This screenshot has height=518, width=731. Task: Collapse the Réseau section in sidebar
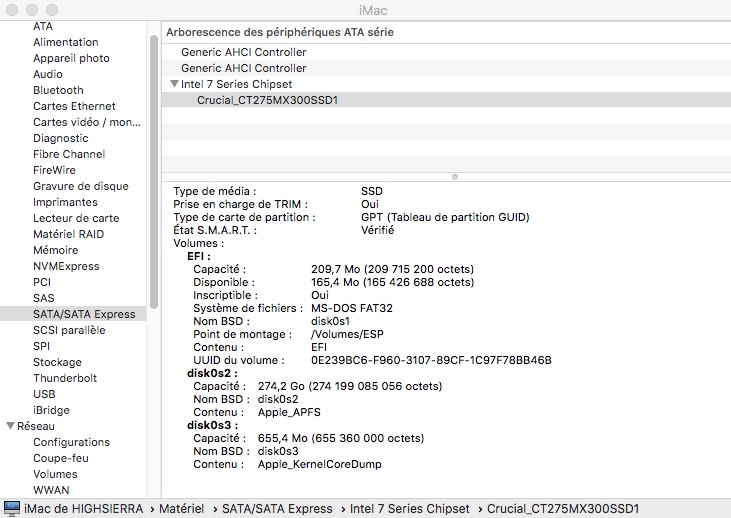pyautogui.click(x=10, y=426)
